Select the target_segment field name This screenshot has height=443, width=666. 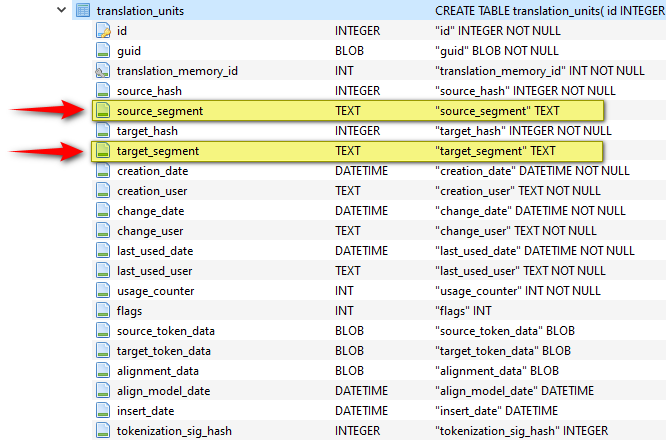158,151
